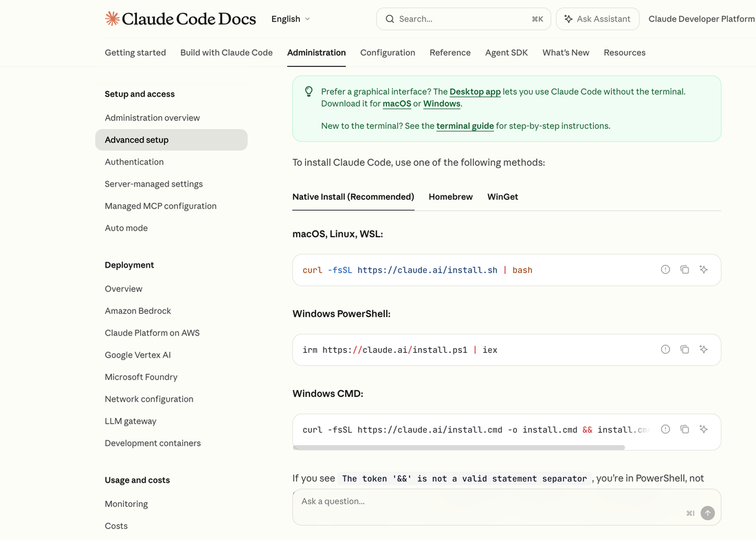756x540 pixels.
Task: Open the English language dropdown
Action: click(291, 19)
